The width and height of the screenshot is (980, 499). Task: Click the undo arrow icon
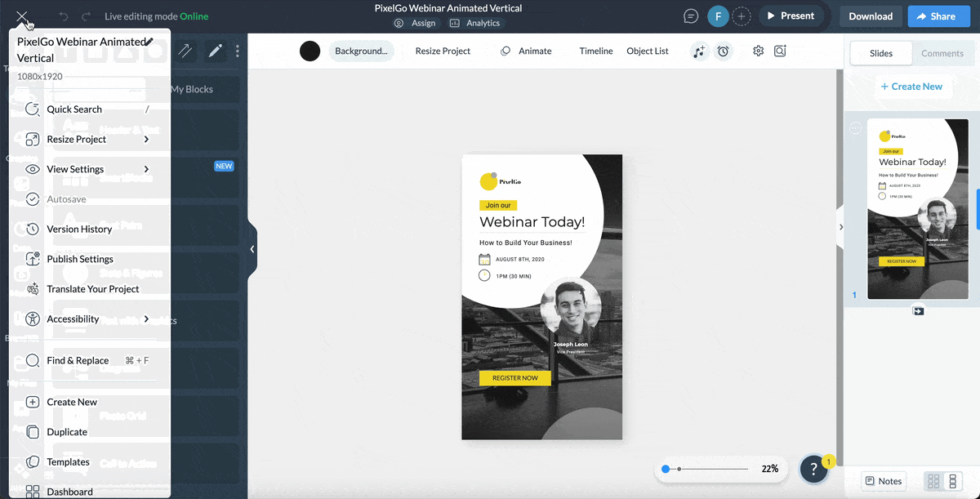tap(64, 16)
